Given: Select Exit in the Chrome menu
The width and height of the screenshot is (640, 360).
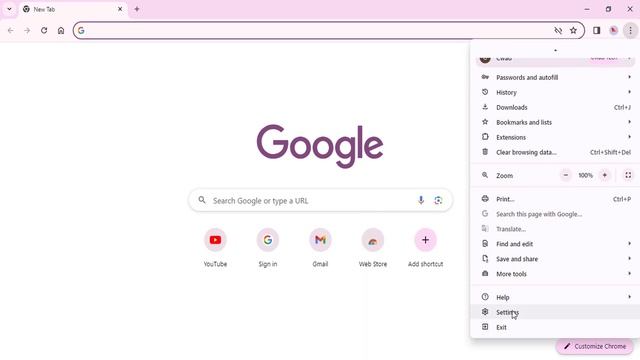Looking at the screenshot, I should pos(555,327).
